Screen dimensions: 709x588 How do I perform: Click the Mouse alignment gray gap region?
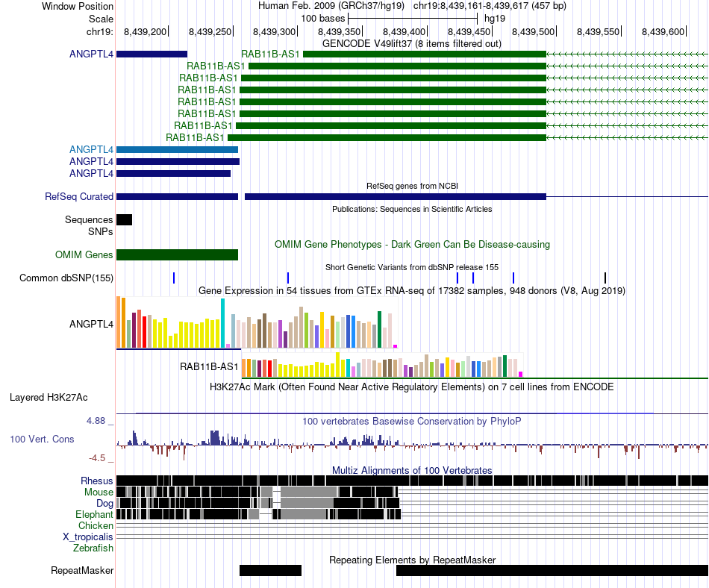pos(309,492)
